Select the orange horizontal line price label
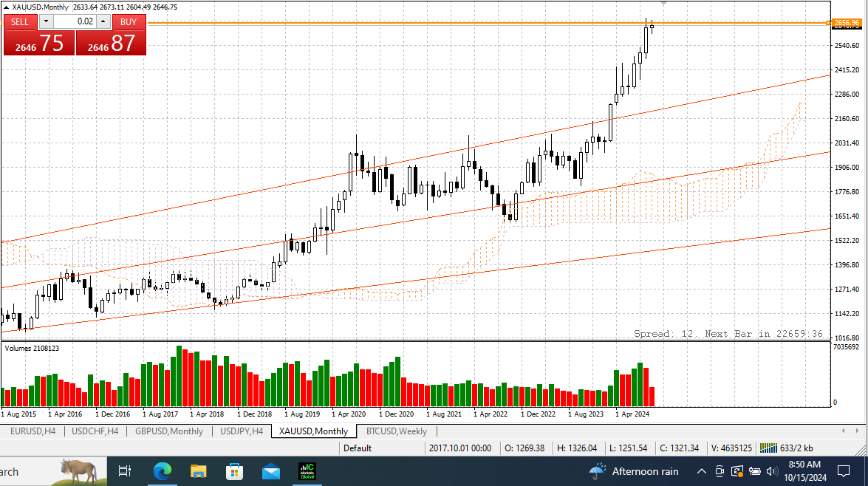Viewport: 868px width, 486px height. 847,23
